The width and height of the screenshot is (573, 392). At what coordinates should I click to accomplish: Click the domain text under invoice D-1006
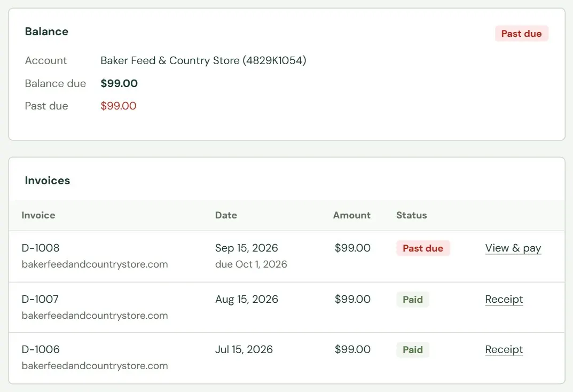[x=95, y=366]
